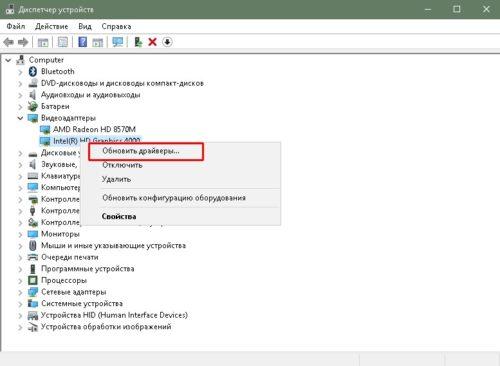
Task: Expand Устройства обработки изображений
Action: pyautogui.click(x=20, y=327)
